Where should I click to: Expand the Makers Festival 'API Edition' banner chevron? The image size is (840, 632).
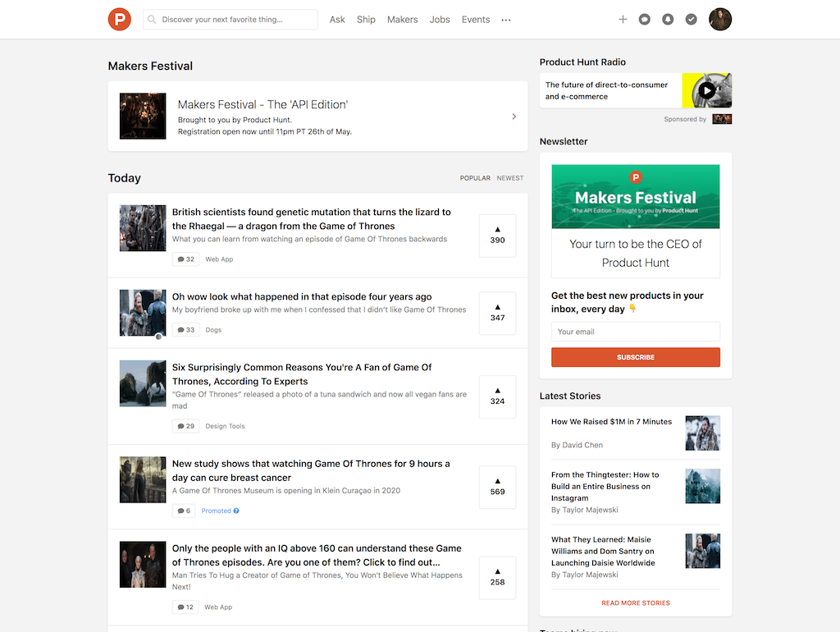[514, 116]
